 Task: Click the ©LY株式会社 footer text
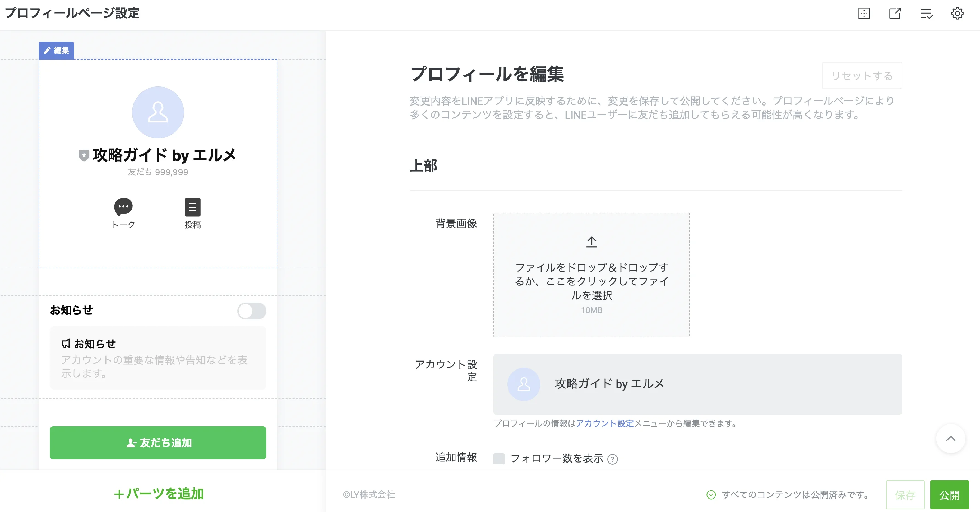tap(369, 494)
